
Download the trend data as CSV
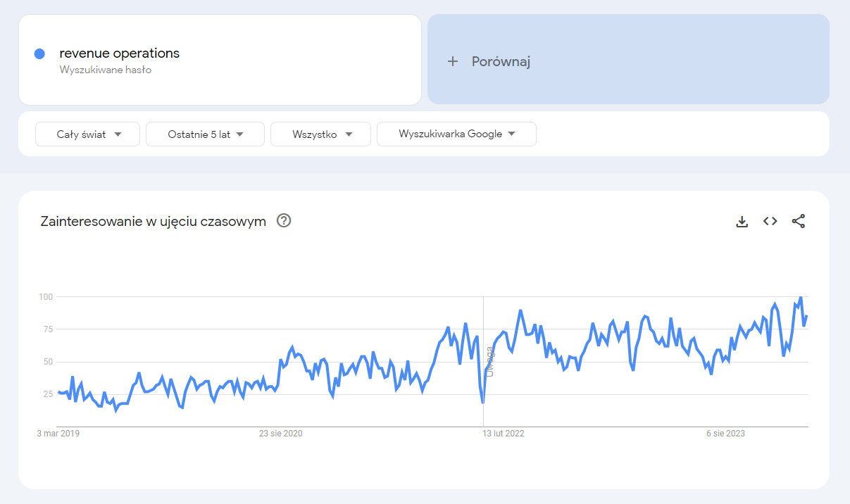[742, 222]
